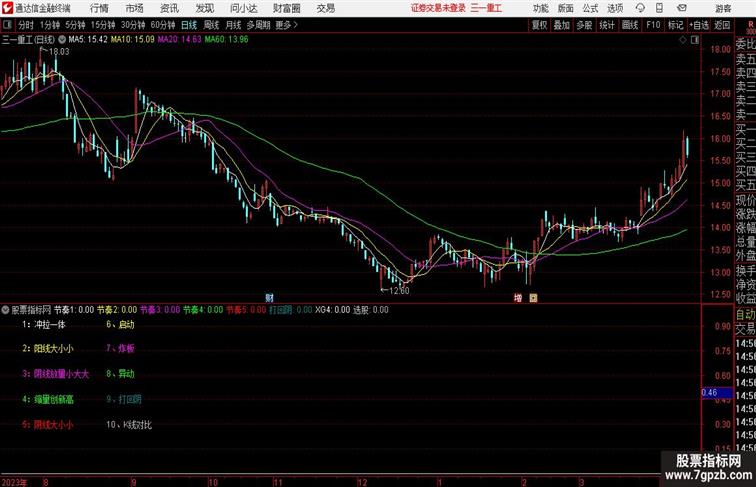Click 节奏3: 0.00 indicator value

pyautogui.click(x=160, y=310)
